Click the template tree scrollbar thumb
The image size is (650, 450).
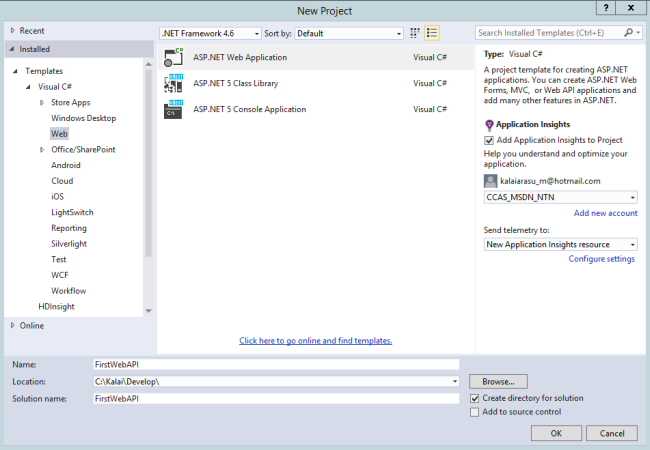coord(148,163)
